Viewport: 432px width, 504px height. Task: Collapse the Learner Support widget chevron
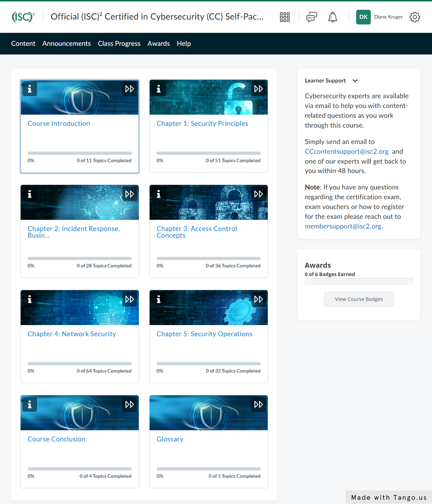(355, 81)
